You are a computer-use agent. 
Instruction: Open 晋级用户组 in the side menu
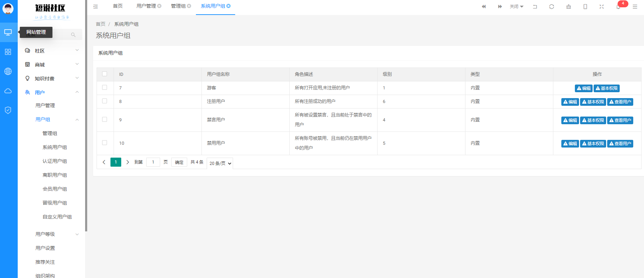[x=55, y=203]
